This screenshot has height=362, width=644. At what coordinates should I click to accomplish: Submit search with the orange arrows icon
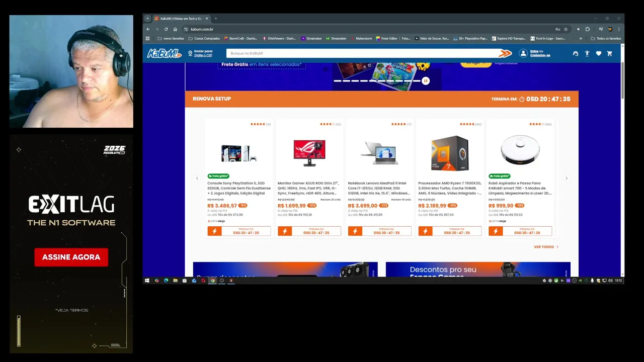[505, 53]
